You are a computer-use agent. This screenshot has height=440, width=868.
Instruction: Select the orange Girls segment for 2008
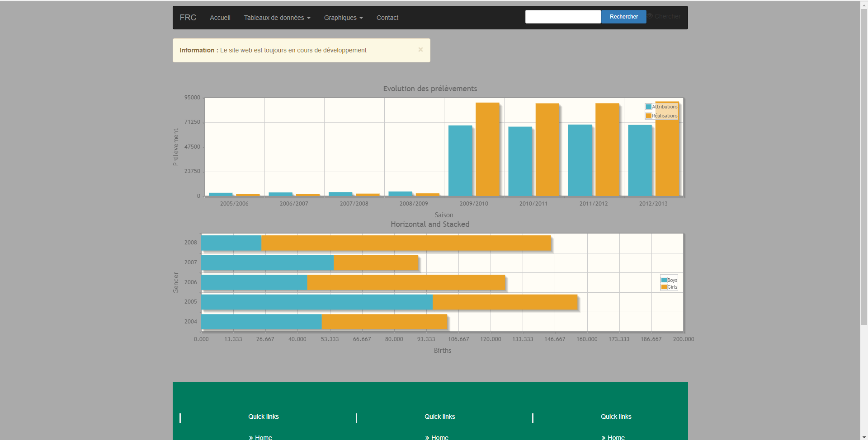pos(406,243)
